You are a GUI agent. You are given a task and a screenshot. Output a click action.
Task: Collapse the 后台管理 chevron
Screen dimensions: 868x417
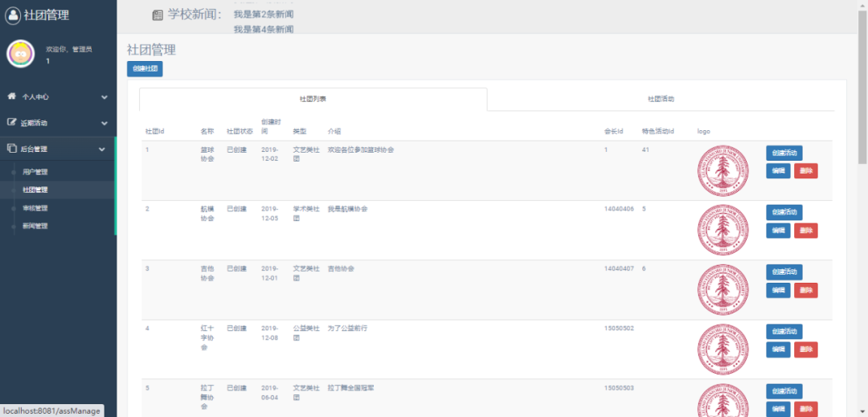click(102, 149)
